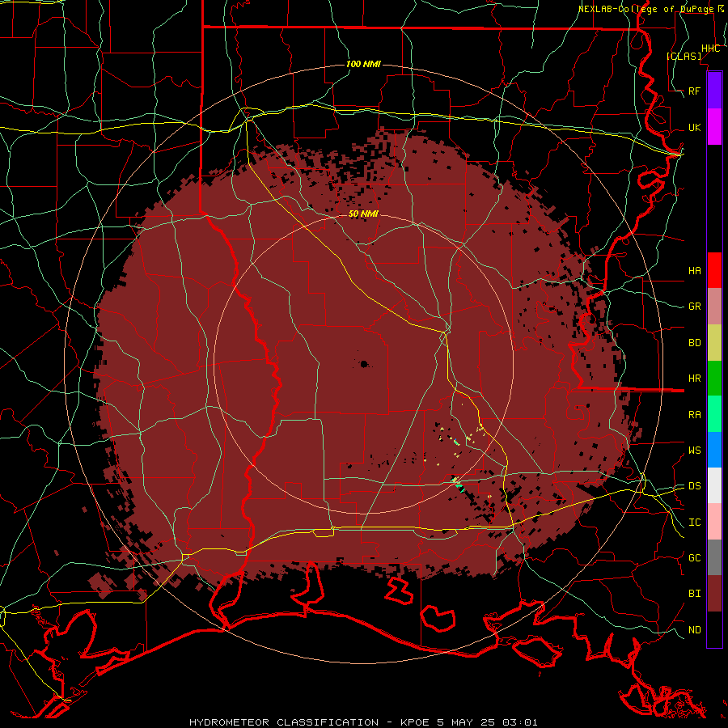This screenshot has width=728, height=728.
Task: Click the HR green legend swatch
Action: coord(714,379)
